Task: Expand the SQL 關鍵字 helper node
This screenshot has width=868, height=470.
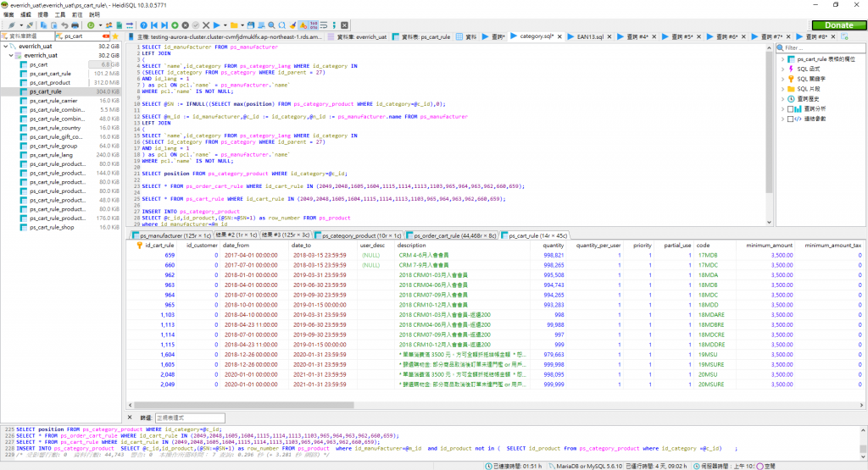Action: [x=782, y=79]
